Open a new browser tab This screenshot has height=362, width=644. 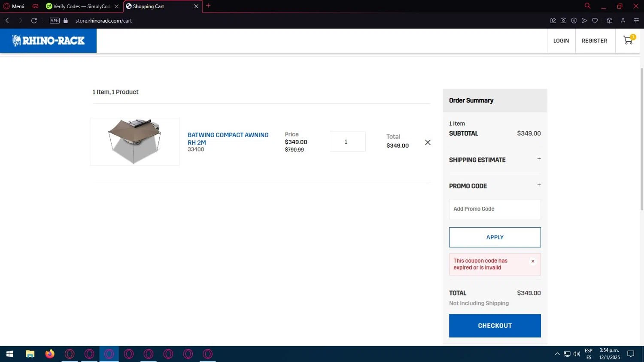(208, 6)
